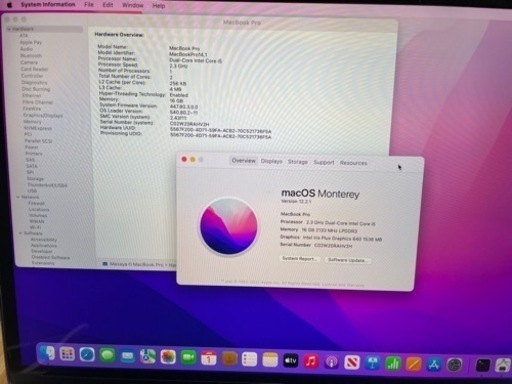The image size is (512, 384).
Task: Select Applications under Software
Action: 44,246
